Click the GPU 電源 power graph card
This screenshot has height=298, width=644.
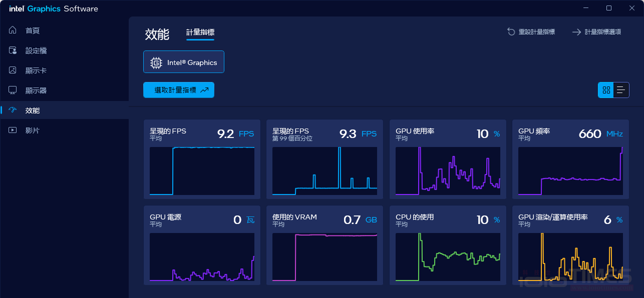pyautogui.click(x=202, y=245)
